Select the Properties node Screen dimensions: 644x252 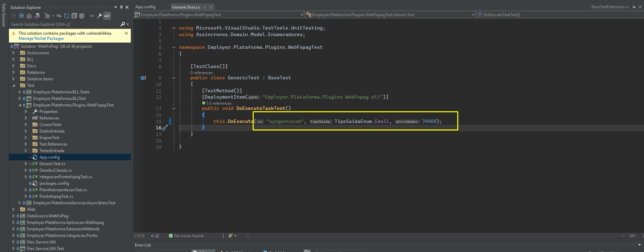[x=48, y=112]
